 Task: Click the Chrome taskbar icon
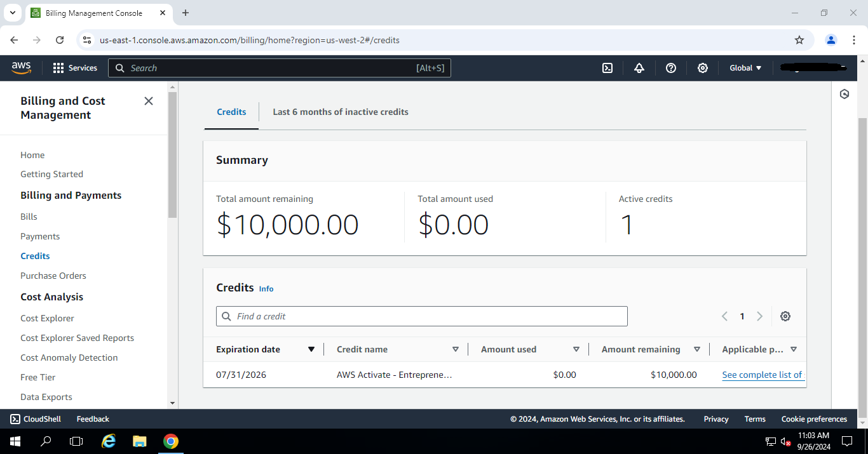click(170, 441)
